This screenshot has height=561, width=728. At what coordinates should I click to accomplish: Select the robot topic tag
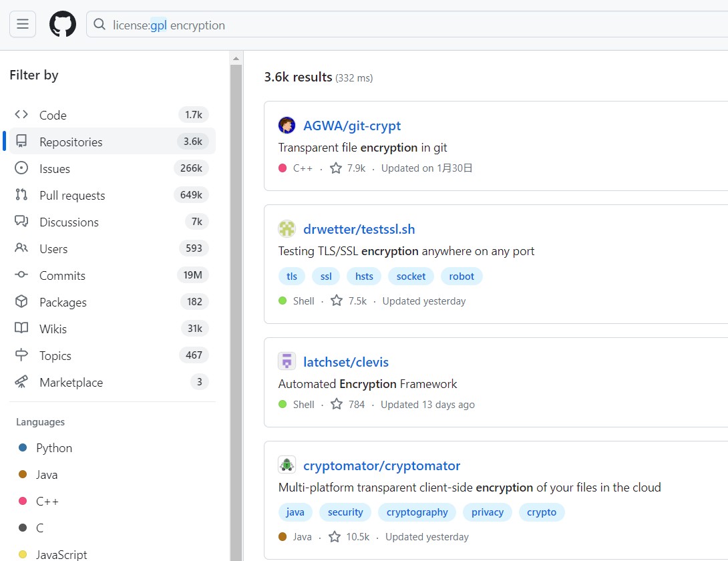coord(462,276)
